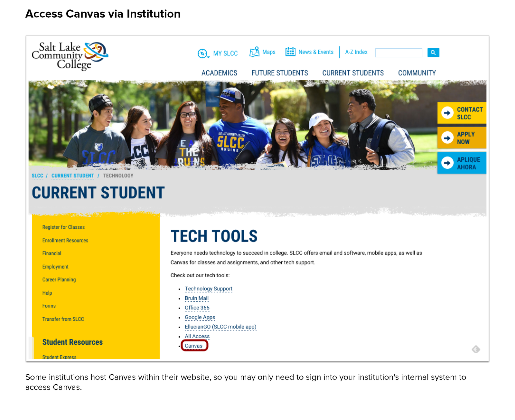
Task: Open the Bruin Mail link
Action: click(197, 298)
